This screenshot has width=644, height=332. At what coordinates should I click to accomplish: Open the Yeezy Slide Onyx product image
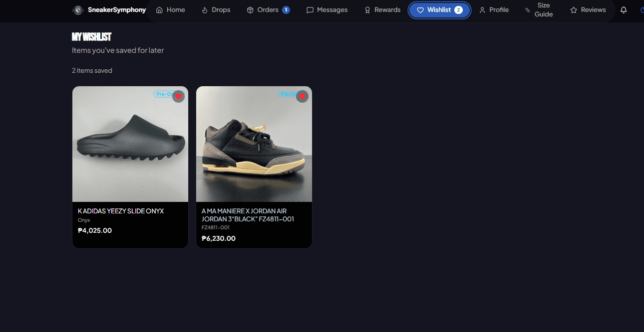coord(130,144)
